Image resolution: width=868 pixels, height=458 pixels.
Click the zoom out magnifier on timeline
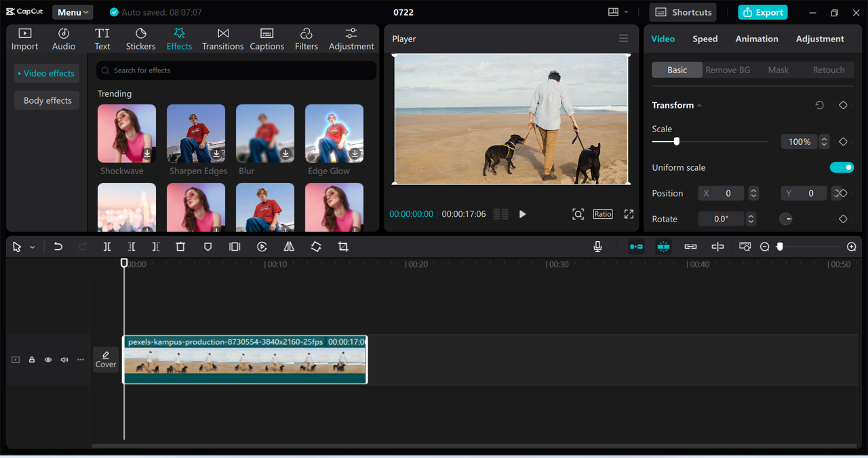pos(764,247)
